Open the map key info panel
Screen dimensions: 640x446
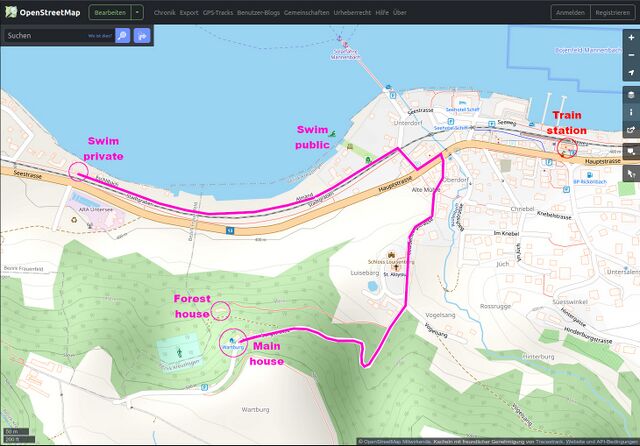coord(630,112)
